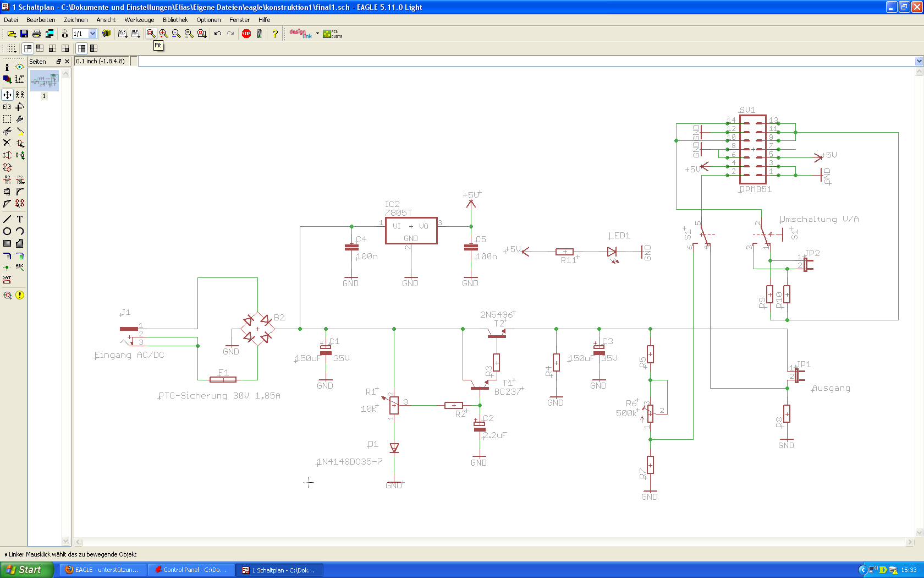Open the command line history dropdown
Viewport: 924px width, 578px height.
tap(919, 61)
